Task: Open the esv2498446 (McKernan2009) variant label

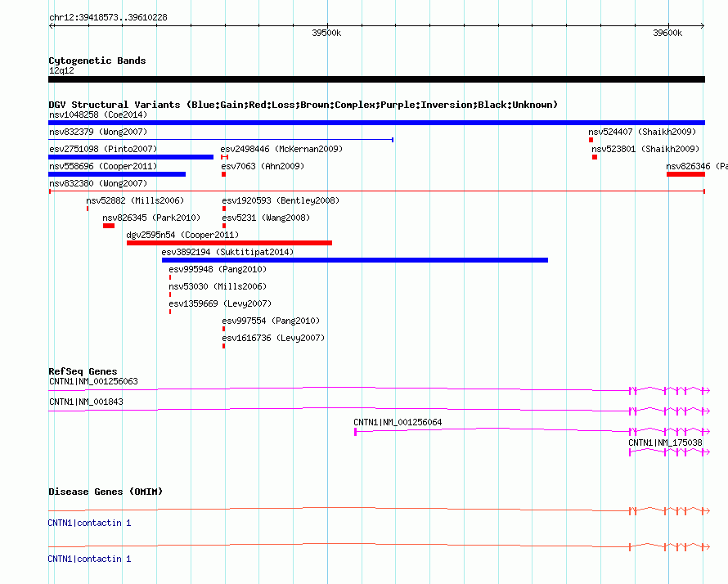Action: [281, 149]
